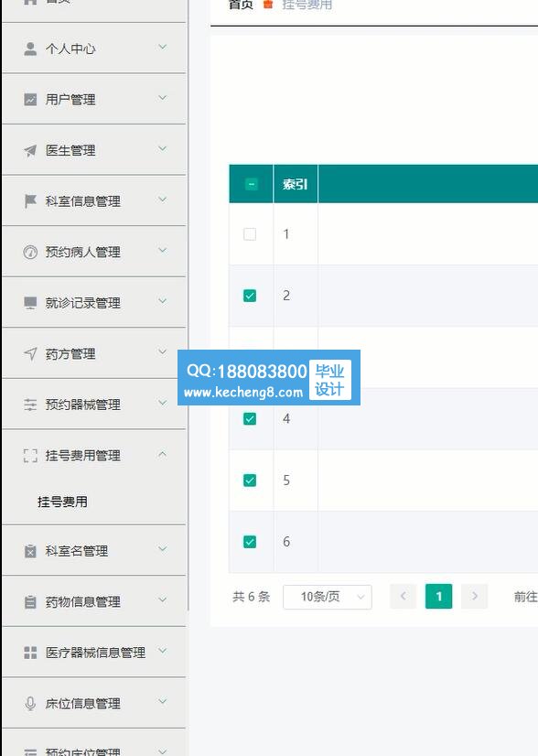Click the paper plane icon beside 医生管理
538x756 pixels.
coord(30,150)
